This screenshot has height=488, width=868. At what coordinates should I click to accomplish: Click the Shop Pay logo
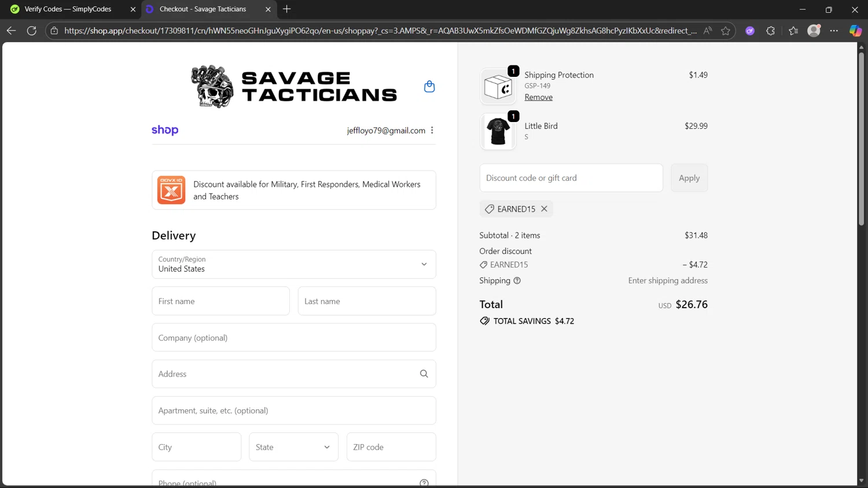click(165, 130)
